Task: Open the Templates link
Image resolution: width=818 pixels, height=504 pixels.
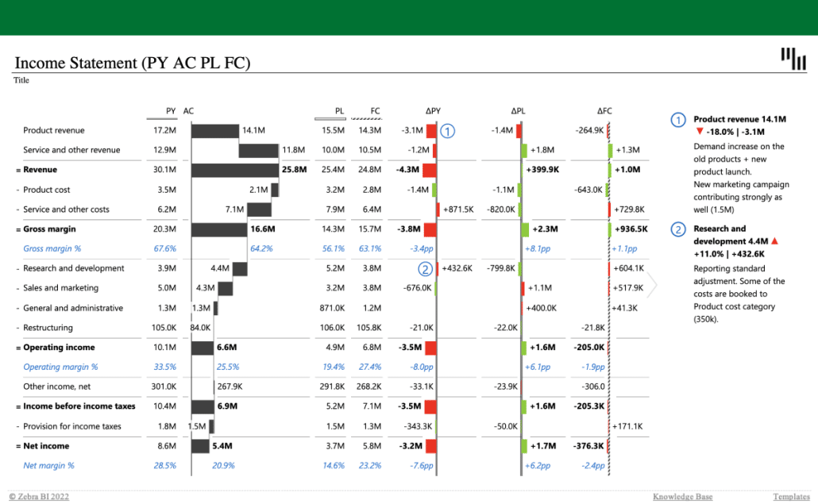Action: point(791,497)
